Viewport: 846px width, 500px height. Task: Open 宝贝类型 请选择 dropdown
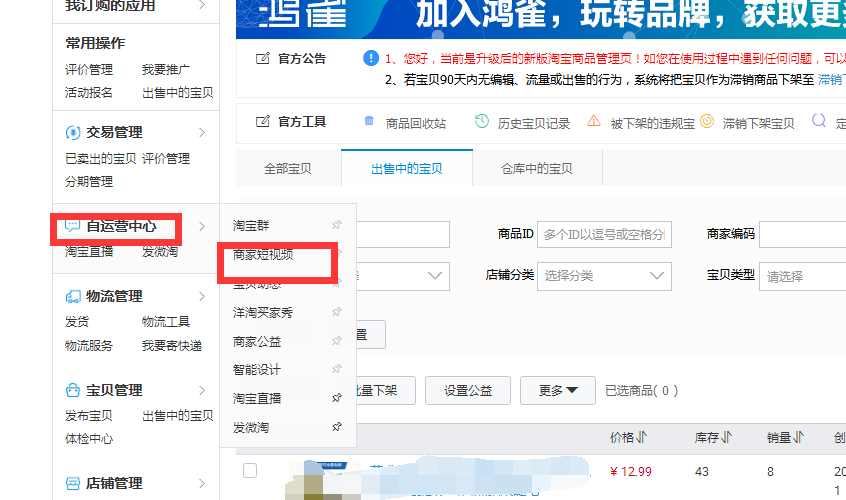[802, 276]
